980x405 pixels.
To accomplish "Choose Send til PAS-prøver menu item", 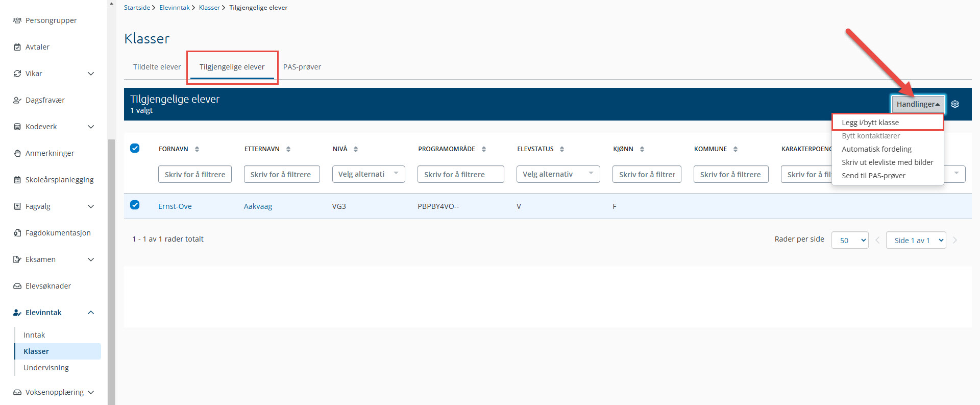I will pos(888,176).
